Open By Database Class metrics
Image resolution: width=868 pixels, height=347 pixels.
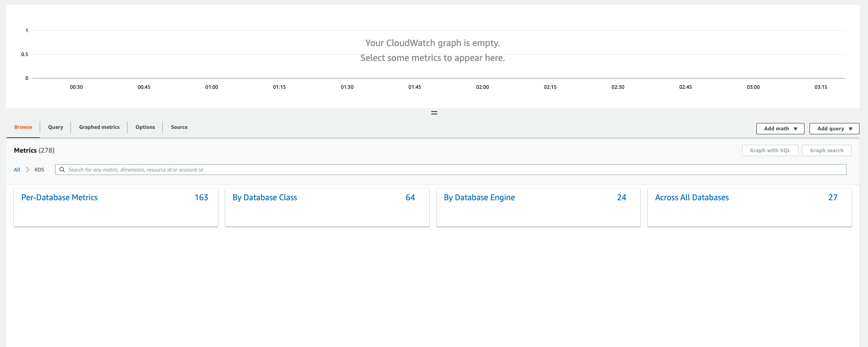click(265, 197)
